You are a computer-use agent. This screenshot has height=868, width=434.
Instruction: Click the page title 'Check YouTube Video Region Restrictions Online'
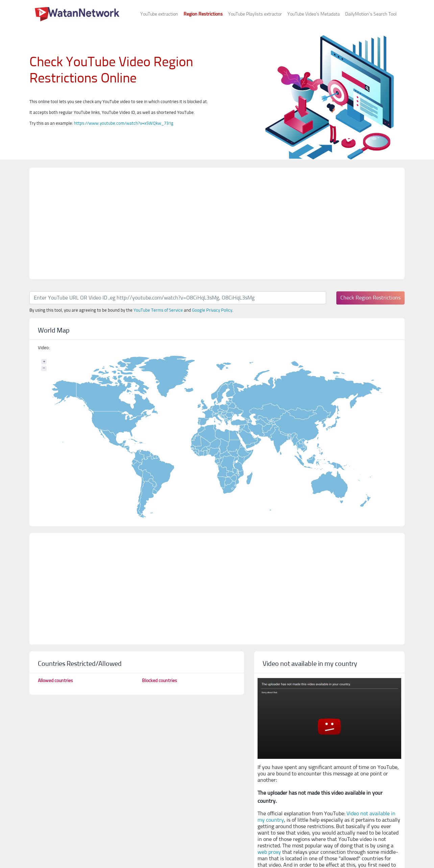(111, 70)
